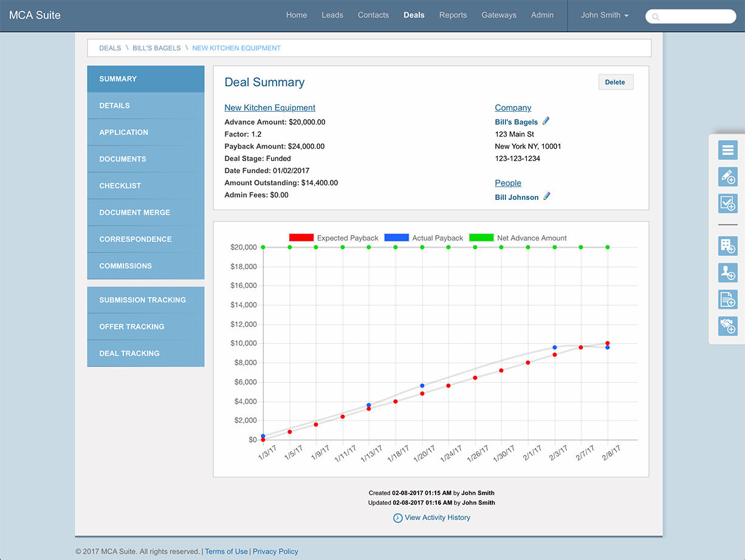Screen dimensions: 745x560
Task: Open the Privacy Policy link
Action: [275, 551]
